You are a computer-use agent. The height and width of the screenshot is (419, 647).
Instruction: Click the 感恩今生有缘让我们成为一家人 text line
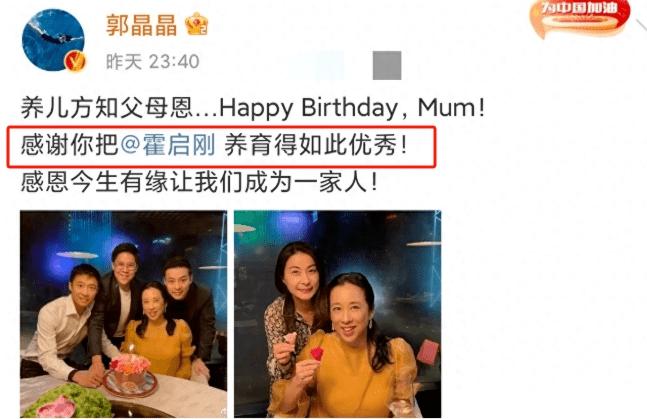(x=199, y=182)
